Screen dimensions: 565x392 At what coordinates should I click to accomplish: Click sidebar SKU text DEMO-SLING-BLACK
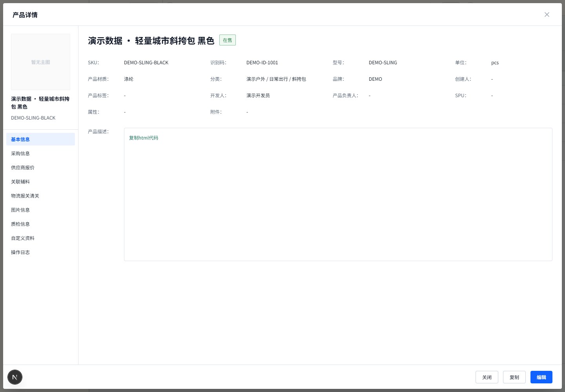(33, 118)
